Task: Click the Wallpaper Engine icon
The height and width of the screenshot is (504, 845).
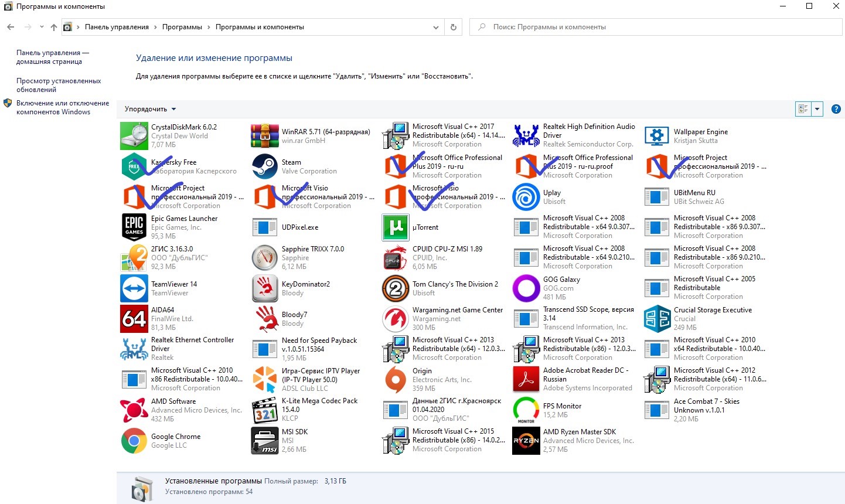Action: click(x=657, y=136)
